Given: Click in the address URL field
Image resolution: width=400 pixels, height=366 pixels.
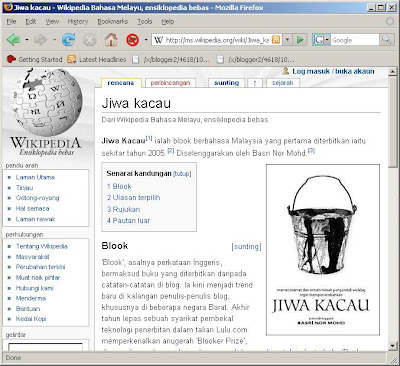Looking at the screenshot, I should tap(217, 40).
